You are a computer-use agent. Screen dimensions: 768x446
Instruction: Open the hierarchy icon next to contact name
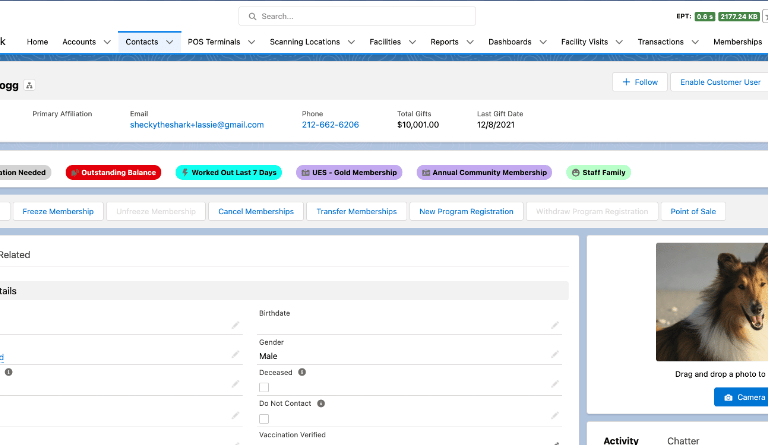pos(29,85)
